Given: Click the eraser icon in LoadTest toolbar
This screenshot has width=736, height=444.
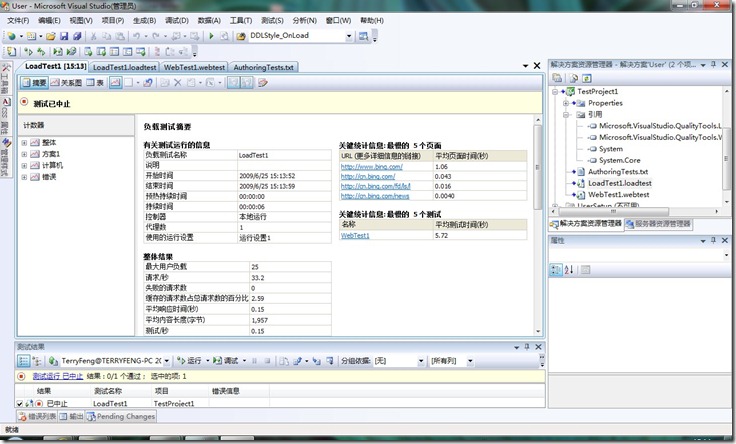Looking at the screenshot, I should click(263, 83).
